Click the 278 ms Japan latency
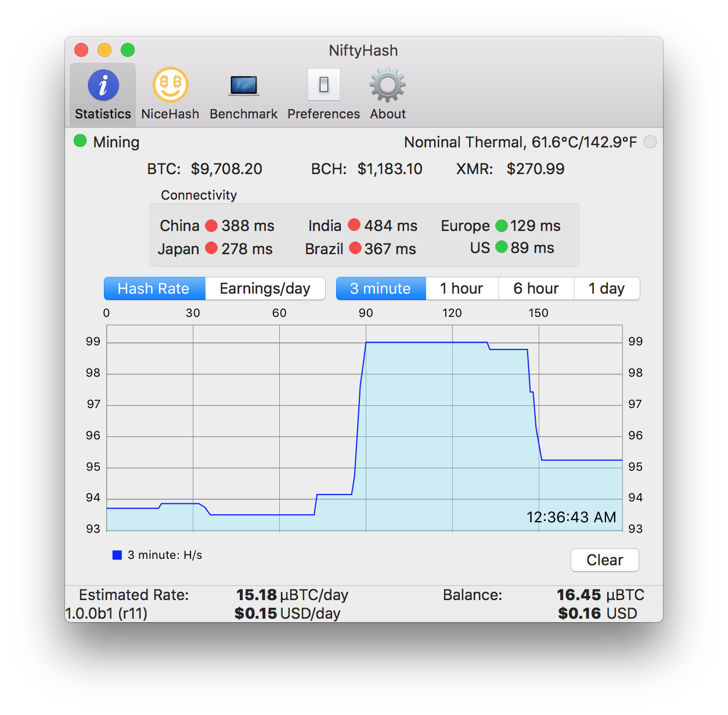The image size is (728, 715). [247, 249]
